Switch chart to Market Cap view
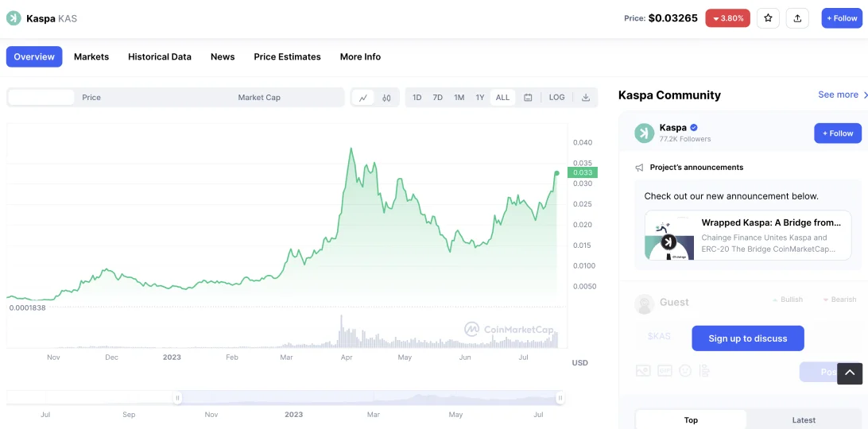 [x=259, y=98]
